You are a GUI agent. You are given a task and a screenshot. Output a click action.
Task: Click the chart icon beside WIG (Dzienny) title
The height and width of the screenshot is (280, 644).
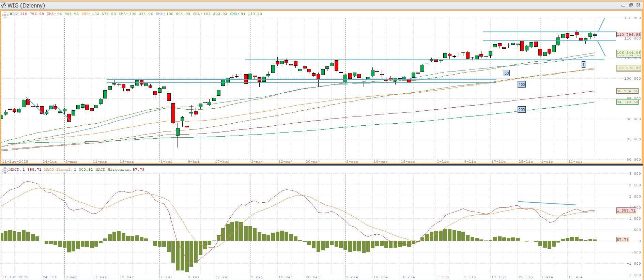point(3,5)
